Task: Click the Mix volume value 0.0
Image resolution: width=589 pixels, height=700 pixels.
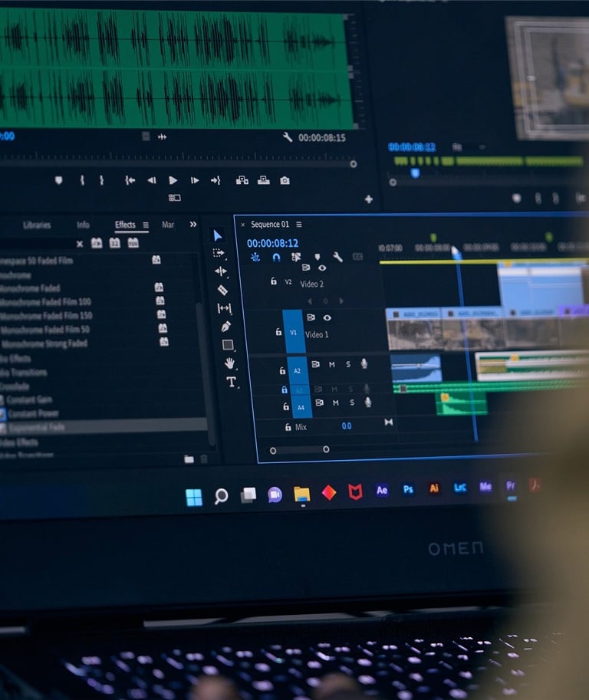Action: tap(347, 426)
